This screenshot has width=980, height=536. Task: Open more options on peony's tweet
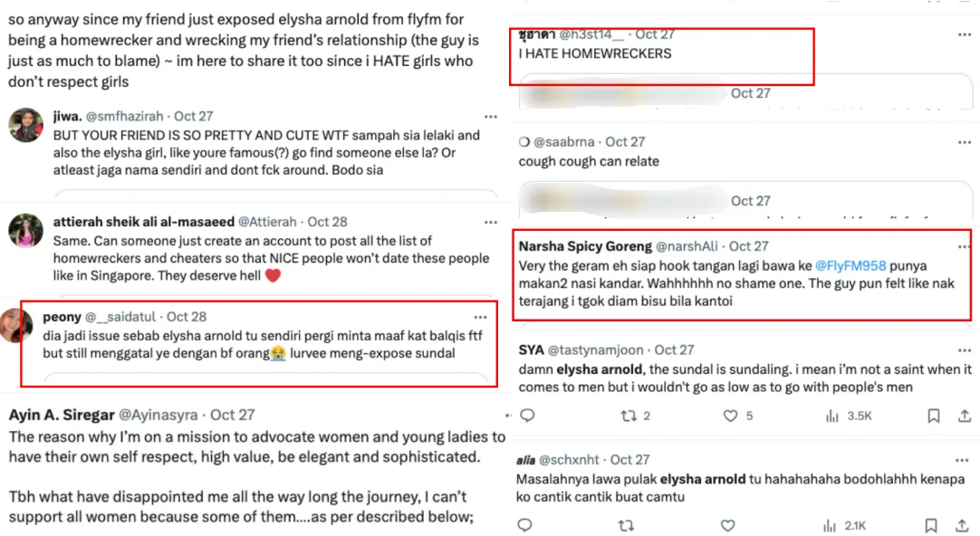(x=479, y=317)
